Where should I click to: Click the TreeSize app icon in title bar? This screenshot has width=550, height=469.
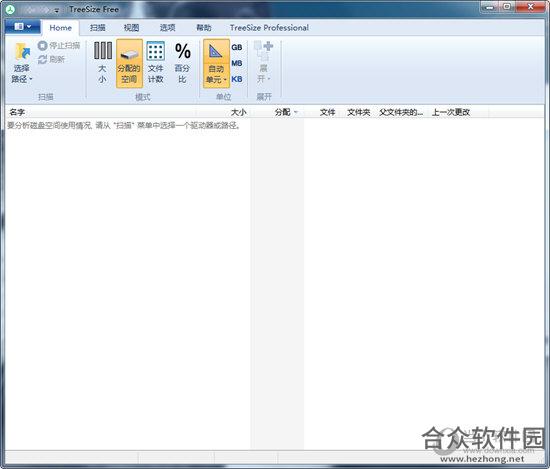pos(11,9)
